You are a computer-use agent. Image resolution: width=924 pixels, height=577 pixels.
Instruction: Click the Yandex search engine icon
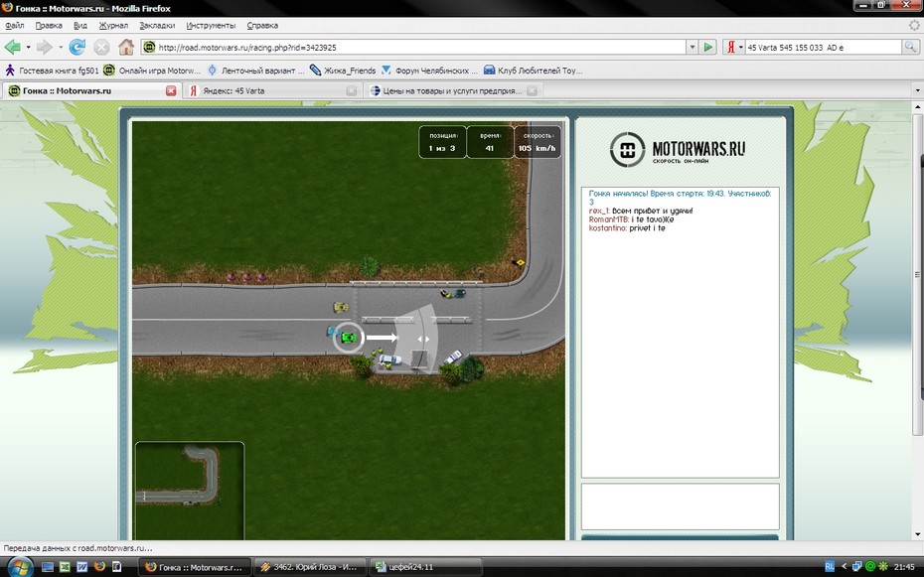click(730, 47)
